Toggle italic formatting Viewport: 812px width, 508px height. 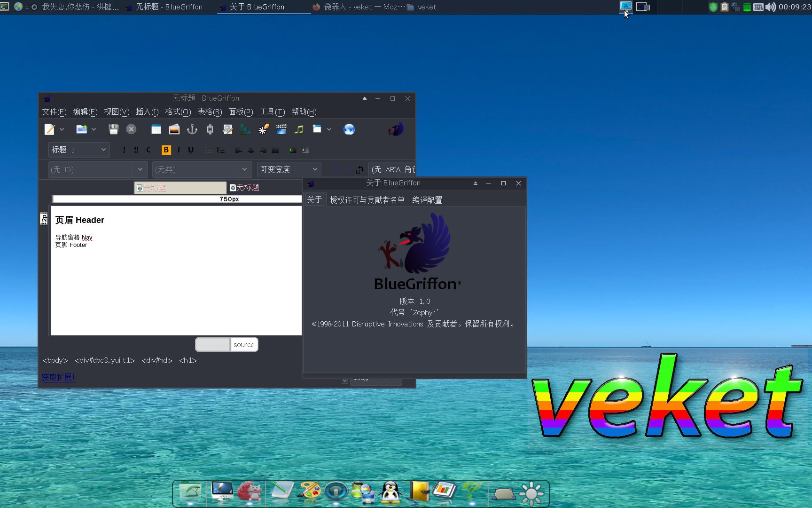179,150
